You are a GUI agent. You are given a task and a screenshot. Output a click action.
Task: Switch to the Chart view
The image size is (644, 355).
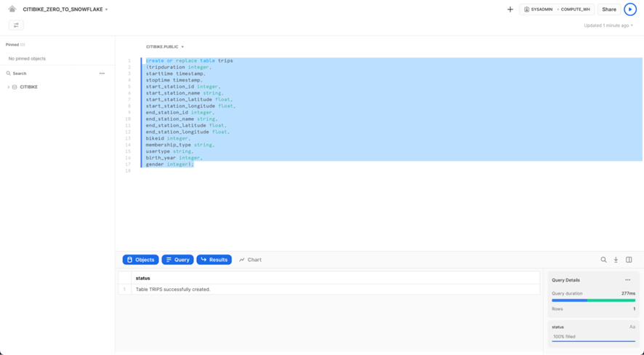click(x=250, y=260)
